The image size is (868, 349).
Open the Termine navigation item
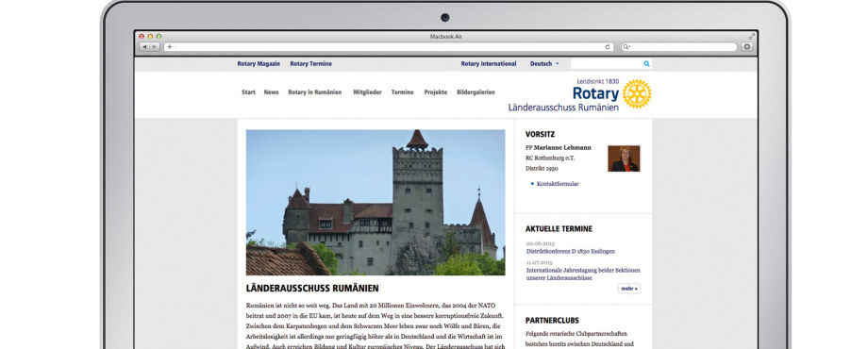point(403,92)
